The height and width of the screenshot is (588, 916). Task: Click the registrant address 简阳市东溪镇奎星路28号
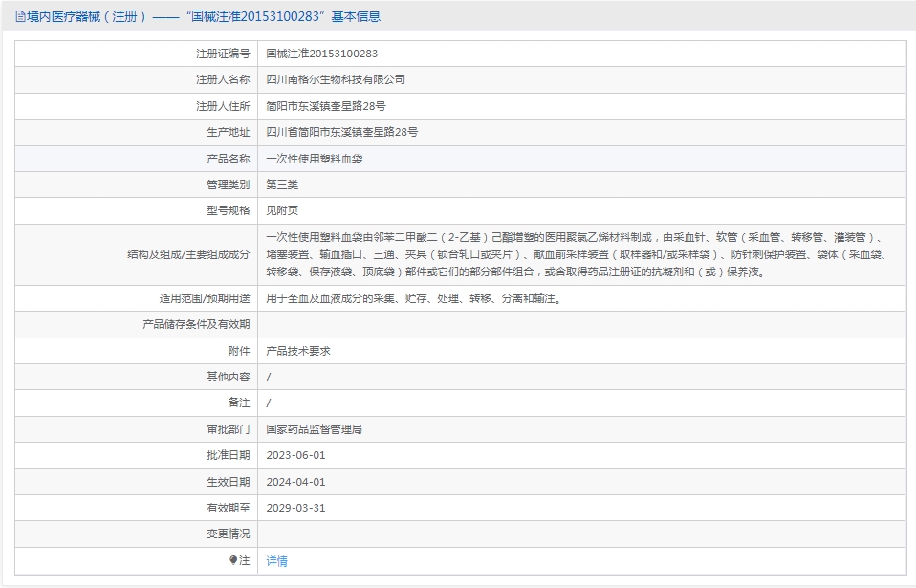point(326,106)
